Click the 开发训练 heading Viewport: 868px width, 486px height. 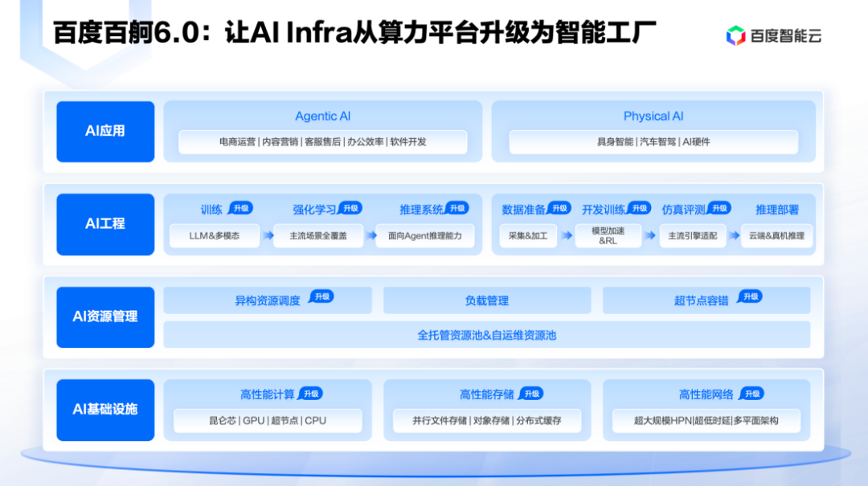[604, 210]
